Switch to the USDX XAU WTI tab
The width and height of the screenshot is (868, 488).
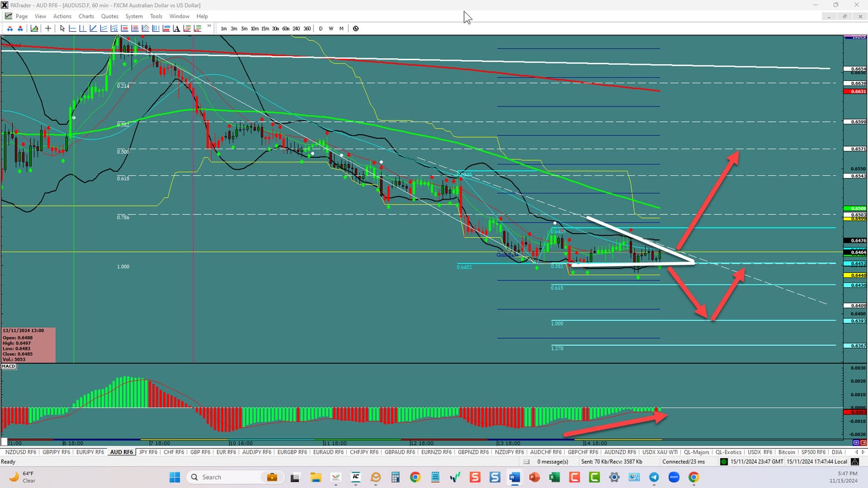[660, 452]
